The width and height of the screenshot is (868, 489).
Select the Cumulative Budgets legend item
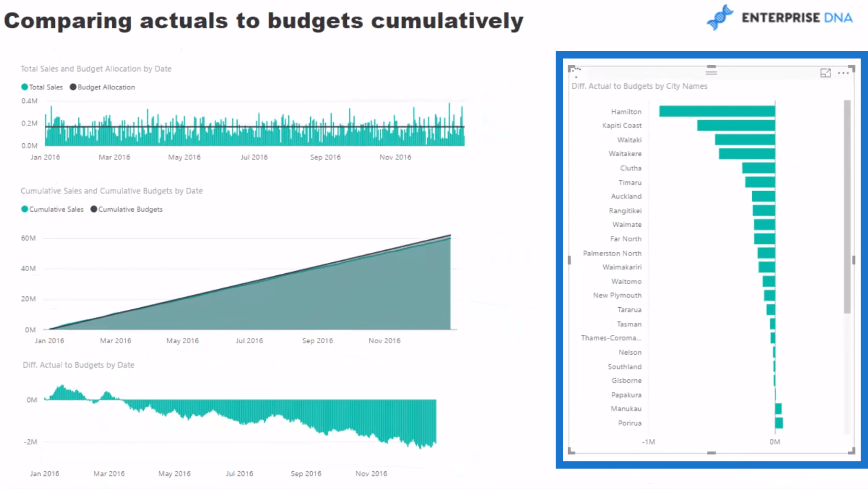126,209
